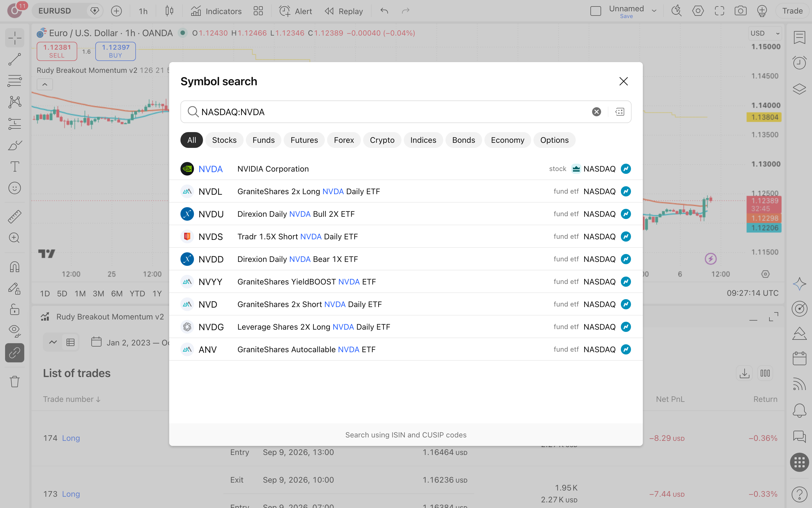
Task: Select the Futures filter tab
Action: 304,140
